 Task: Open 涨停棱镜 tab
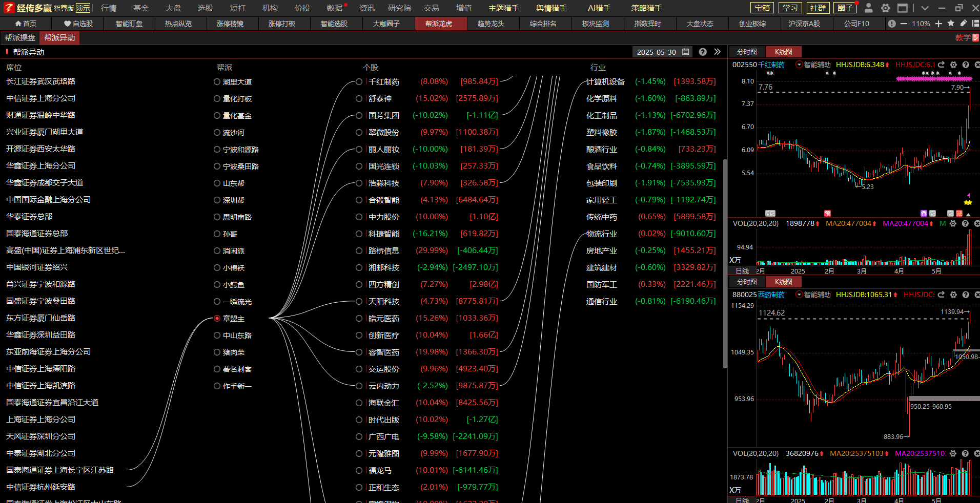230,24
